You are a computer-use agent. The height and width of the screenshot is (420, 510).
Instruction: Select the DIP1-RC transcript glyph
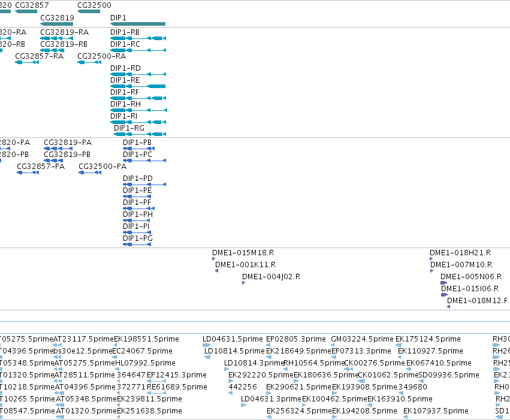[138, 50]
